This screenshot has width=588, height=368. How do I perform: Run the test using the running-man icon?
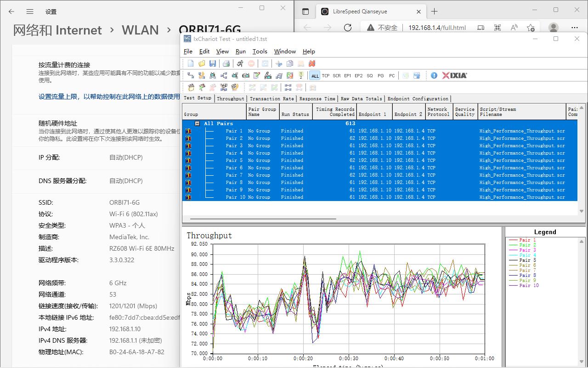click(x=240, y=63)
